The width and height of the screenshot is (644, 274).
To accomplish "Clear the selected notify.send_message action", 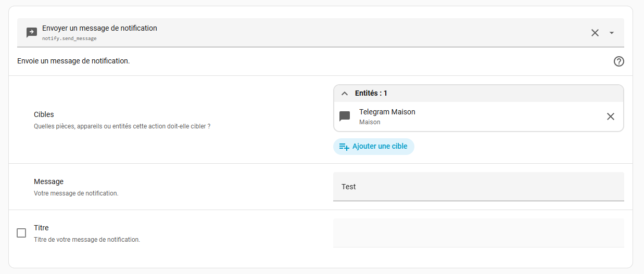I will [x=595, y=33].
